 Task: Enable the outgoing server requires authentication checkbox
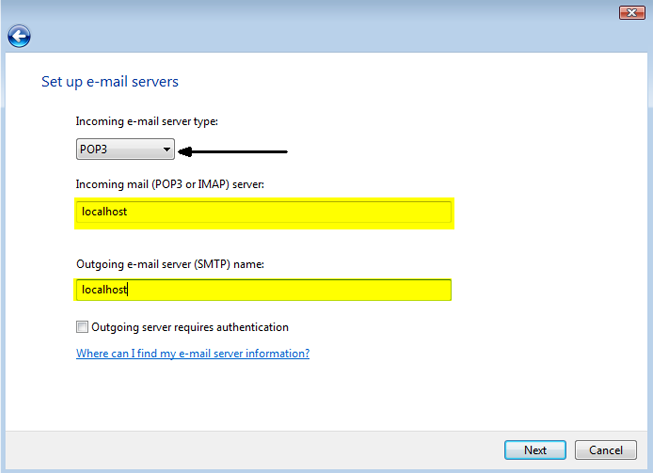[82, 327]
